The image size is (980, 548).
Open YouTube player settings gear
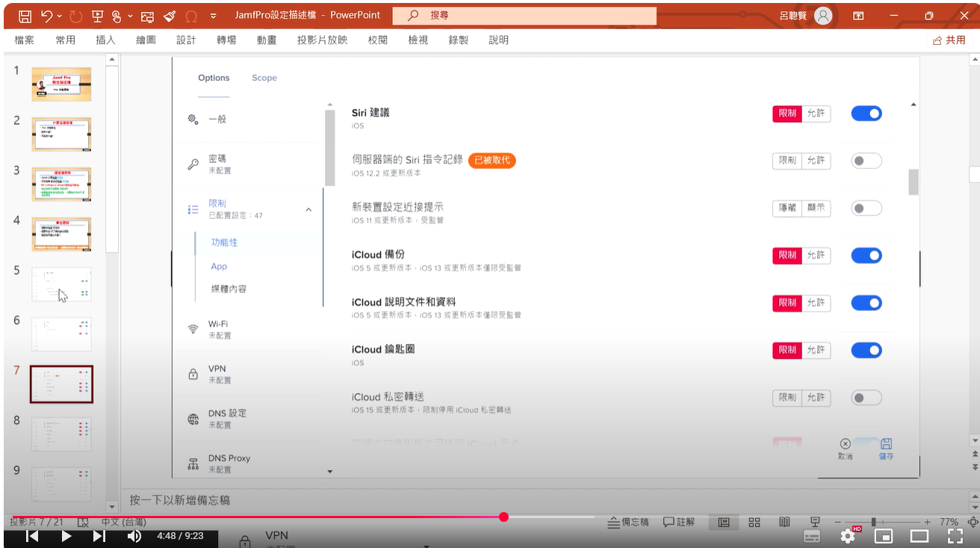pyautogui.click(x=849, y=536)
